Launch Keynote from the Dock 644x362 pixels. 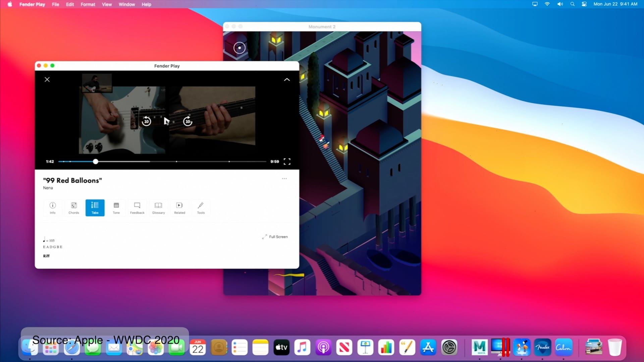coord(365,347)
